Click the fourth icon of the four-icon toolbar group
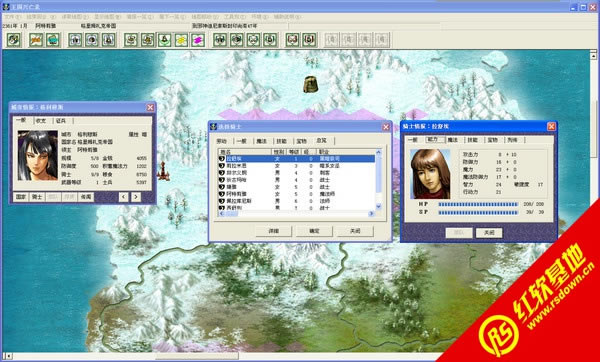 pyautogui.click(x=270, y=40)
